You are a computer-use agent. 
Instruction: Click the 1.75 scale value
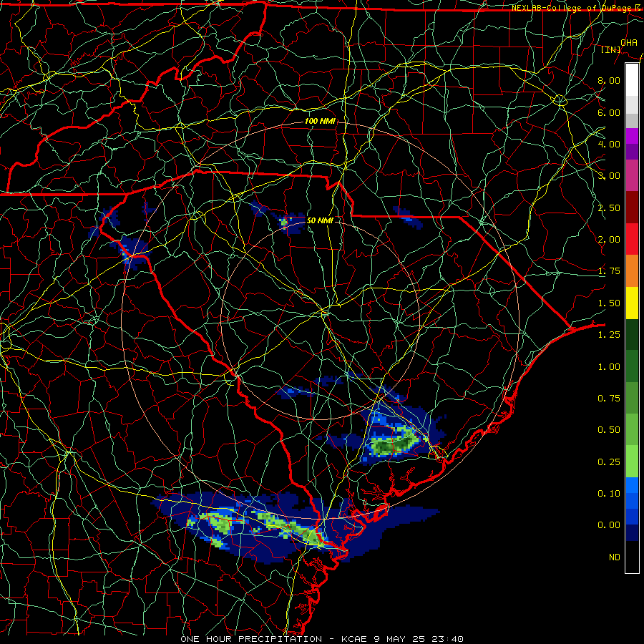[609, 271]
